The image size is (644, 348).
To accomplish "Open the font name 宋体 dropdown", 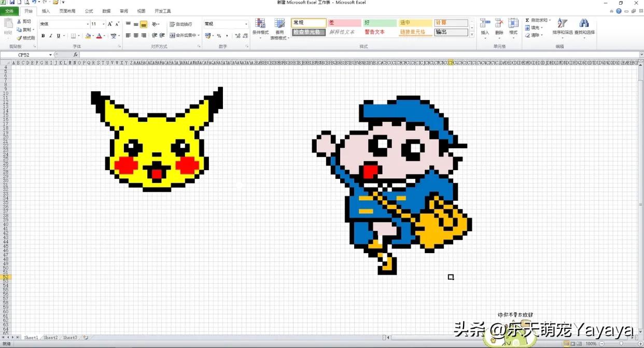I will 88,24.
